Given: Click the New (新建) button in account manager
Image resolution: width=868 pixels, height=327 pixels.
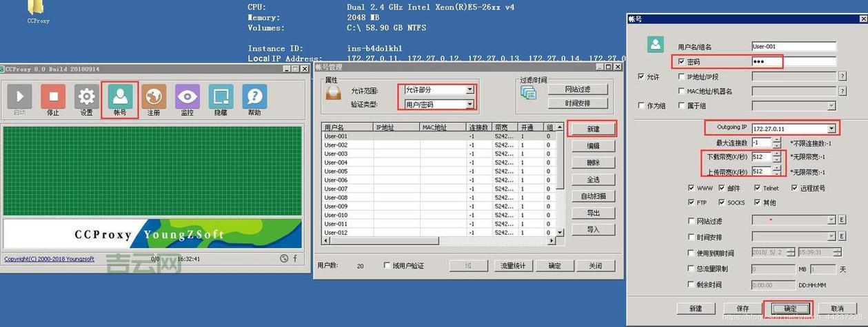Looking at the screenshot, I should tap(592, 129).
